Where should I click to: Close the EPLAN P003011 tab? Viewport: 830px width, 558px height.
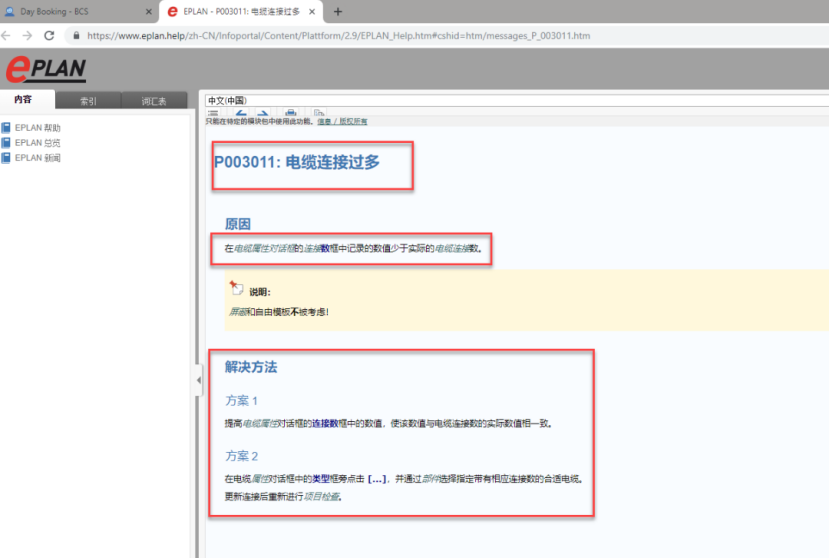pyautogui.click(x=312, y=12)
